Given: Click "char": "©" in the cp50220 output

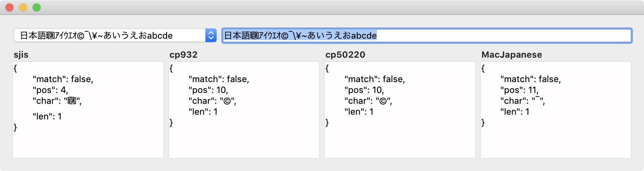Looking at the screenshot, I should click(368, 101).
